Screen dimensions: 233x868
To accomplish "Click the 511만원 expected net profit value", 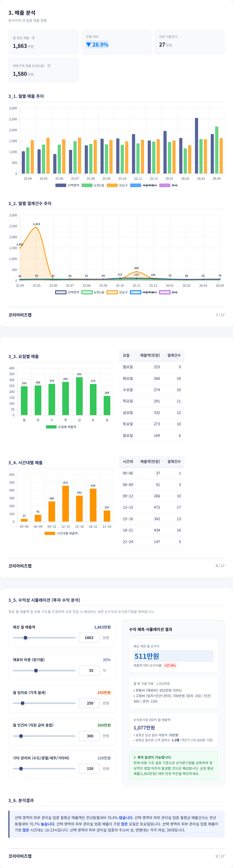I will [147, 656].
